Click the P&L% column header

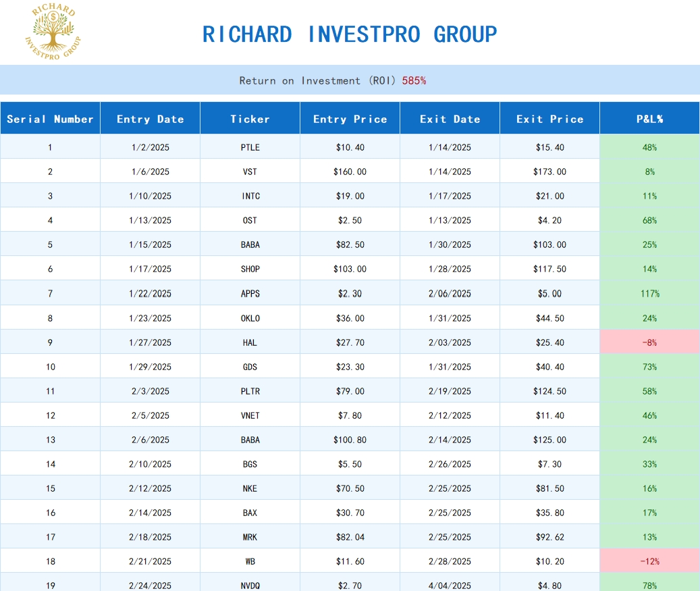point(649,118)
